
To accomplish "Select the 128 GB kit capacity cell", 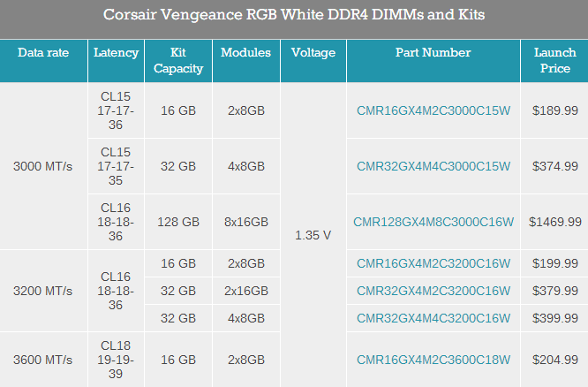I will (177, 222).
